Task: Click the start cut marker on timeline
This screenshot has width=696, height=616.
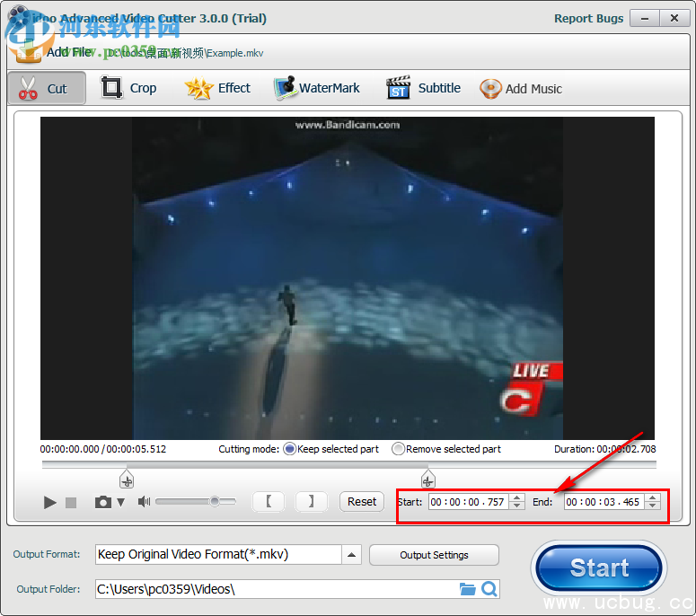Action: pos(127,480)
